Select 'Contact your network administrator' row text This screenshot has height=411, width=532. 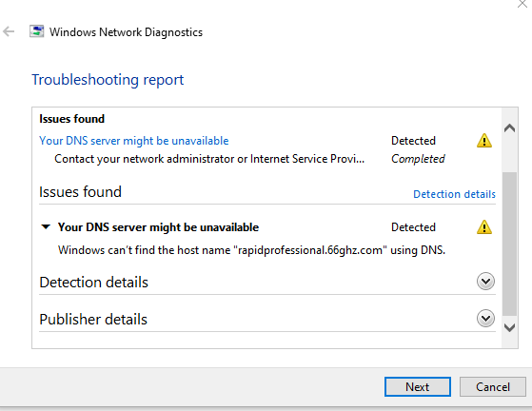pyautogui.click(x=209, y=159)
